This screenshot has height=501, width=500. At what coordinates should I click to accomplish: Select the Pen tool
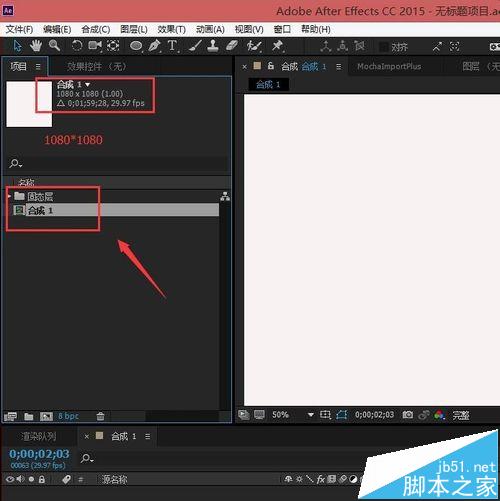[154, 46]
